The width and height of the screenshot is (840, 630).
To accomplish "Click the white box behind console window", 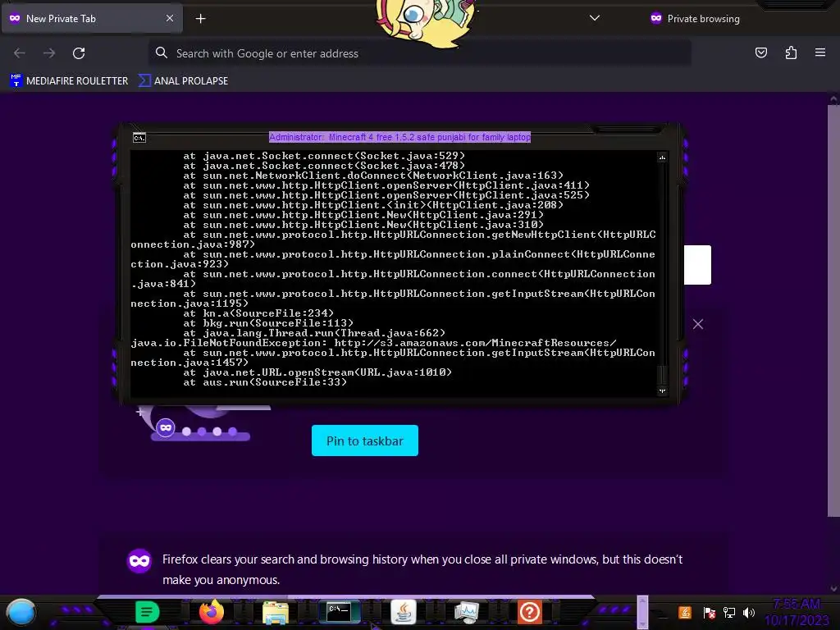I will coord(697,265).
